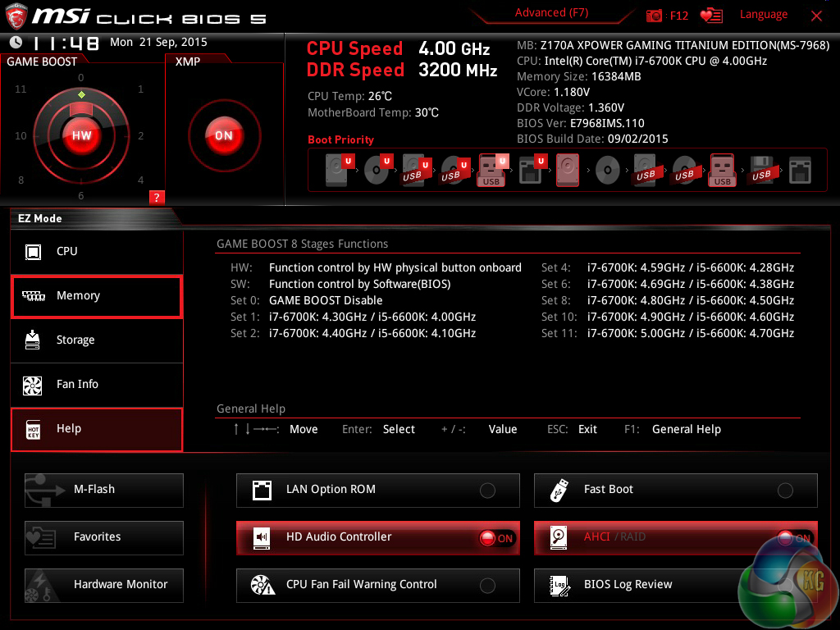Screen dimensions: 840x630
Task: Select stage 4 on Game Boost dial
Action: [x=140, y=180]
